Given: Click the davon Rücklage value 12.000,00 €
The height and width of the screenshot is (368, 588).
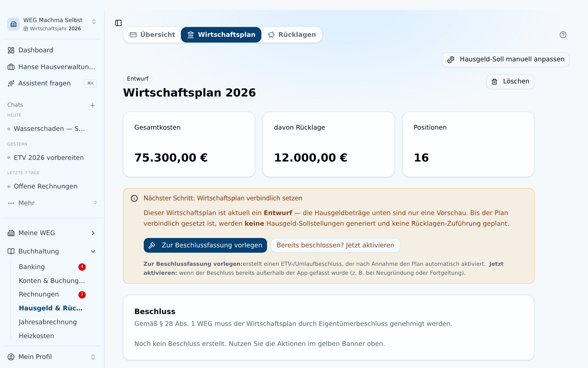Looking at the screenshot, I should (311, 158).
